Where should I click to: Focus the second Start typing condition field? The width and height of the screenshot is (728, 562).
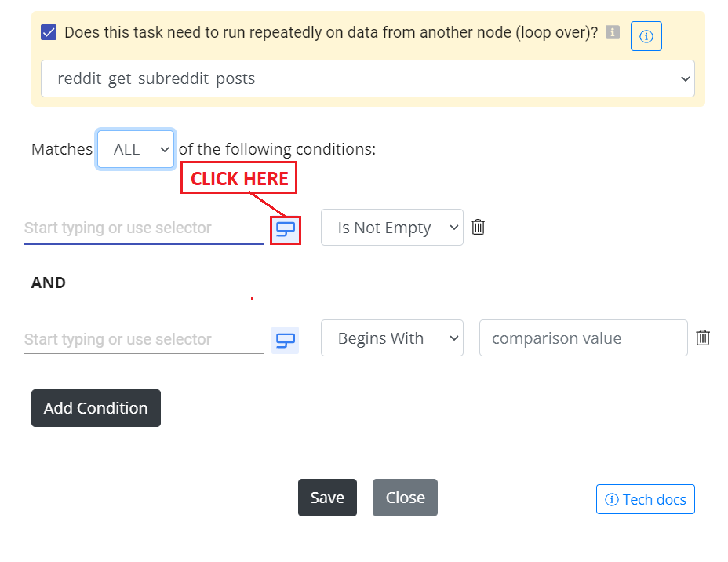coord(144,340)
